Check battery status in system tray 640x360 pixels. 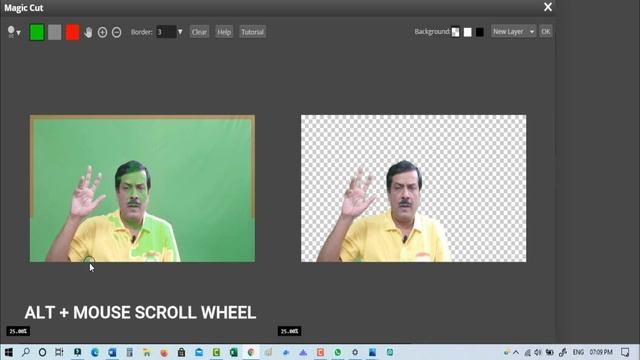tap(550, 352)
